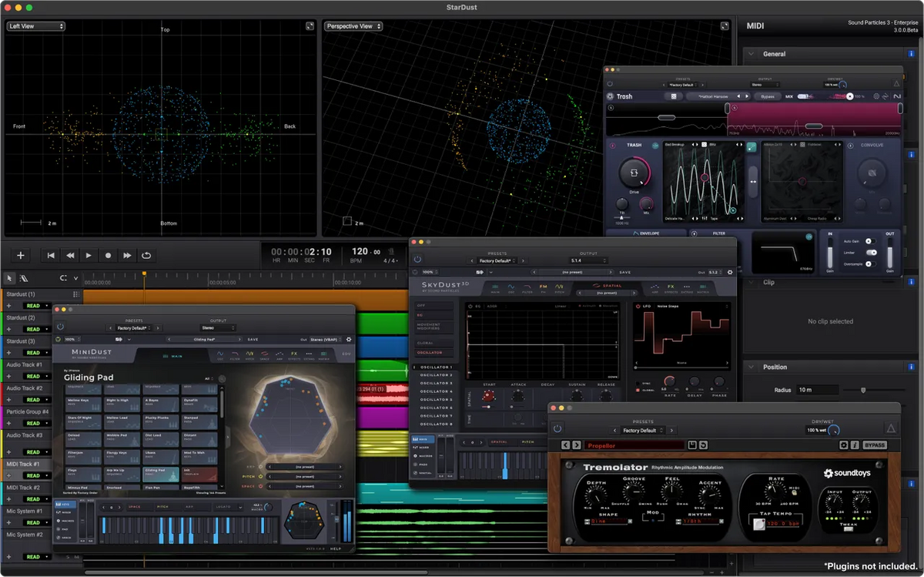Toggle the SkyDust 3D power button
Viewport: 924px width, 577px height.
(x=417, y=259)
